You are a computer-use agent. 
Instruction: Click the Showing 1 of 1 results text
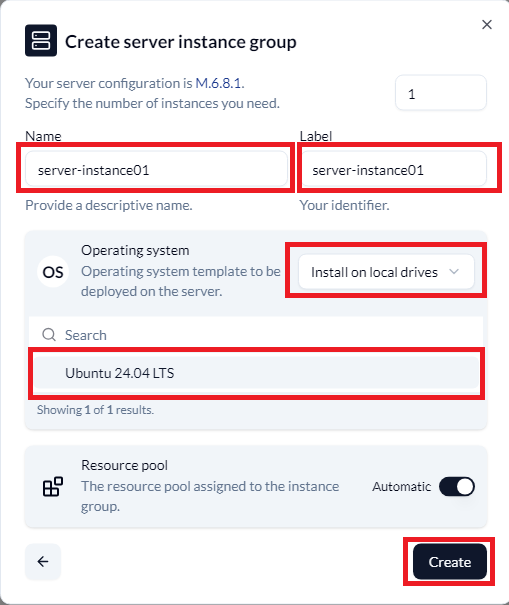(95, 410)
